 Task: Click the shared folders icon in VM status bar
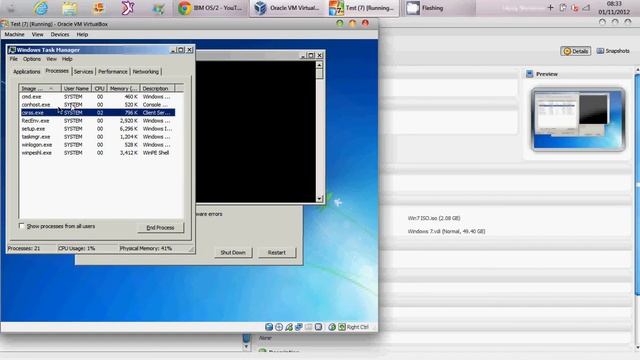coord(309,327)
